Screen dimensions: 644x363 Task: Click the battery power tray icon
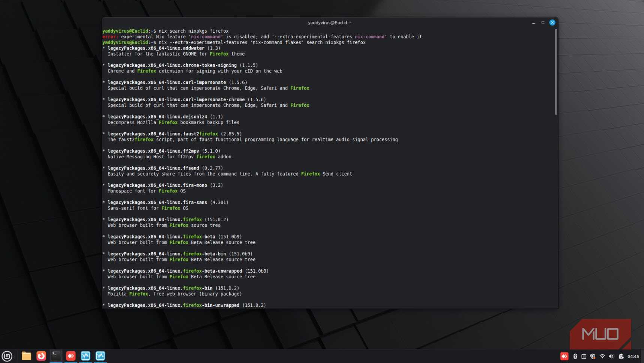coord(621,356)
